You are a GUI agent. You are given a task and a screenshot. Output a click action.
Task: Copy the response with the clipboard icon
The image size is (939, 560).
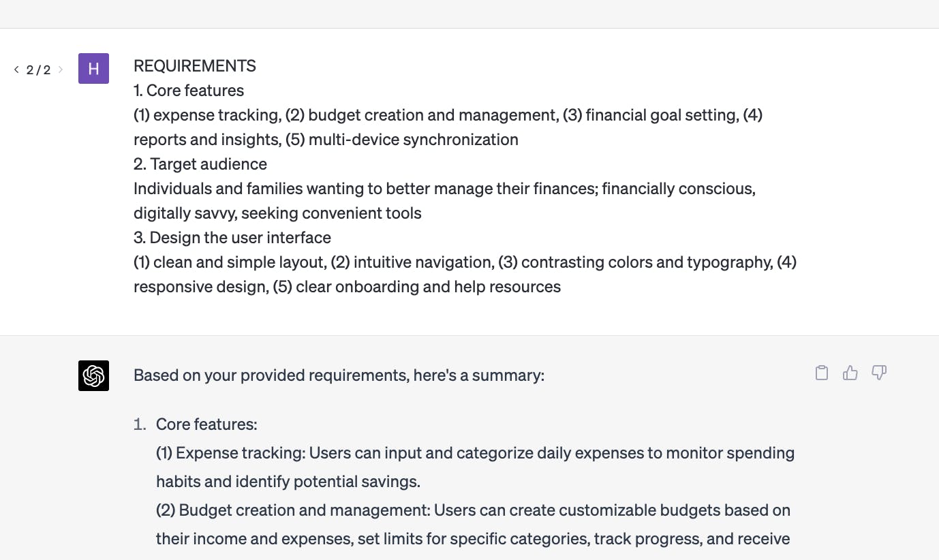click(822, 373)
